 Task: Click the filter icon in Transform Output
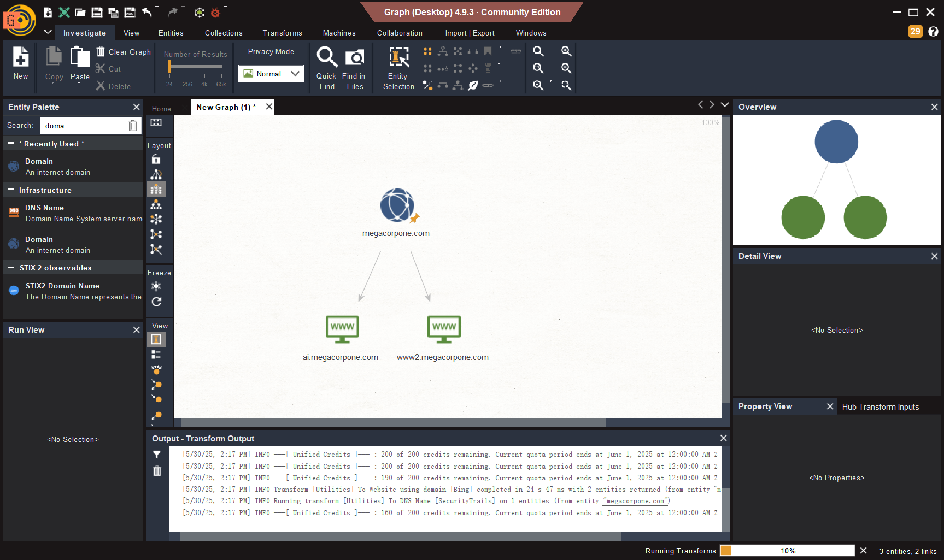pos(157,455)
